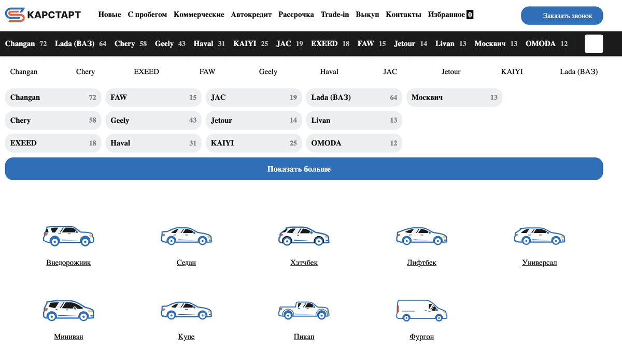
Task: Open the С пробегом menu item
Action: click(148, 14)
